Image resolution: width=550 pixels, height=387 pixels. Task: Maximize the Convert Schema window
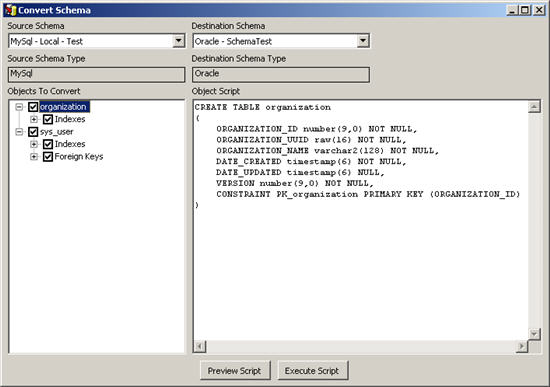click(525, 10)
